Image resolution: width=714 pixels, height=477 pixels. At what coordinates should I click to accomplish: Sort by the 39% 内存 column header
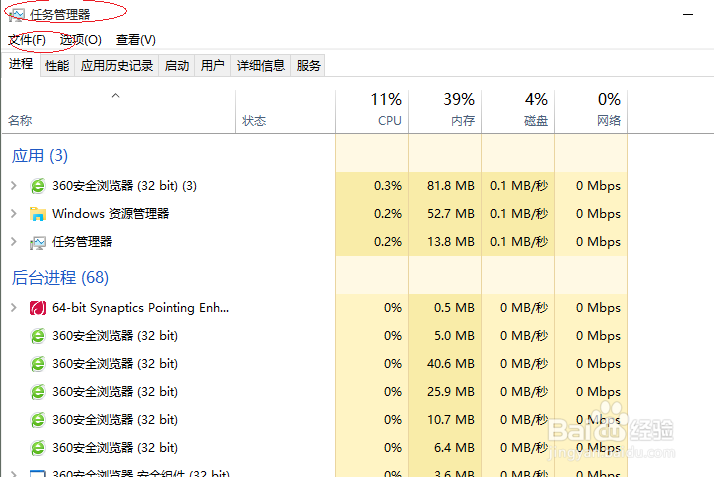pos(445,112)
